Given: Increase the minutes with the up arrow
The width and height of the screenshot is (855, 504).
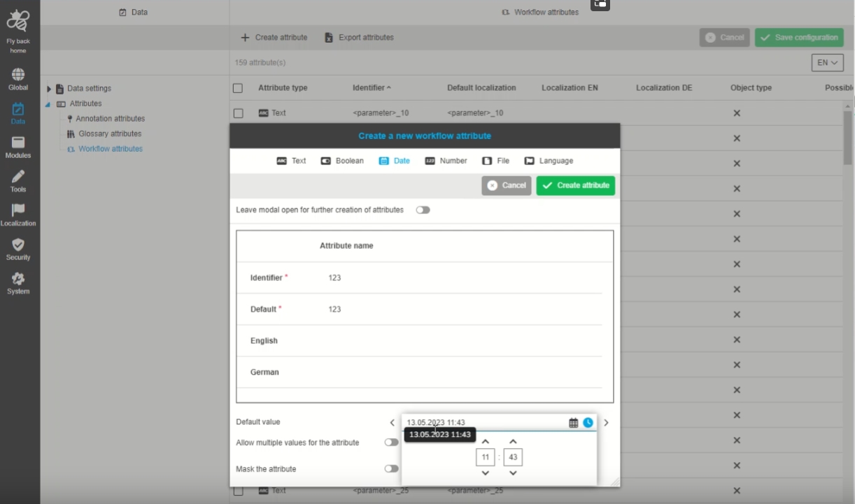Looking at the screenshot, I should tap(513, 442).
